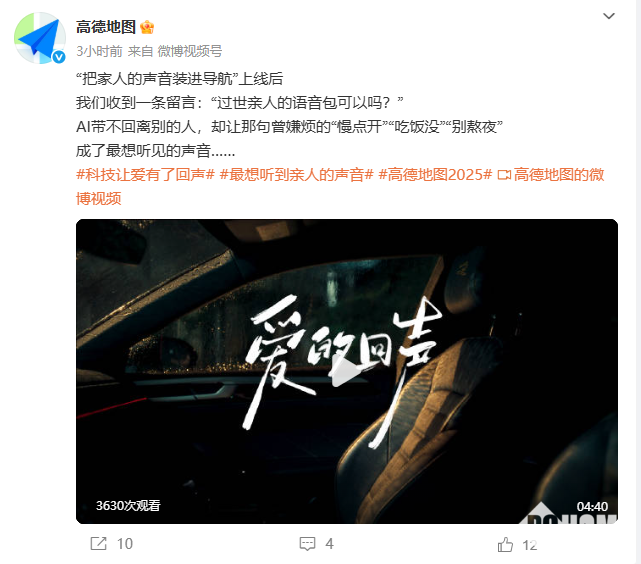Open the 高德地图 username link

(106, 27)
